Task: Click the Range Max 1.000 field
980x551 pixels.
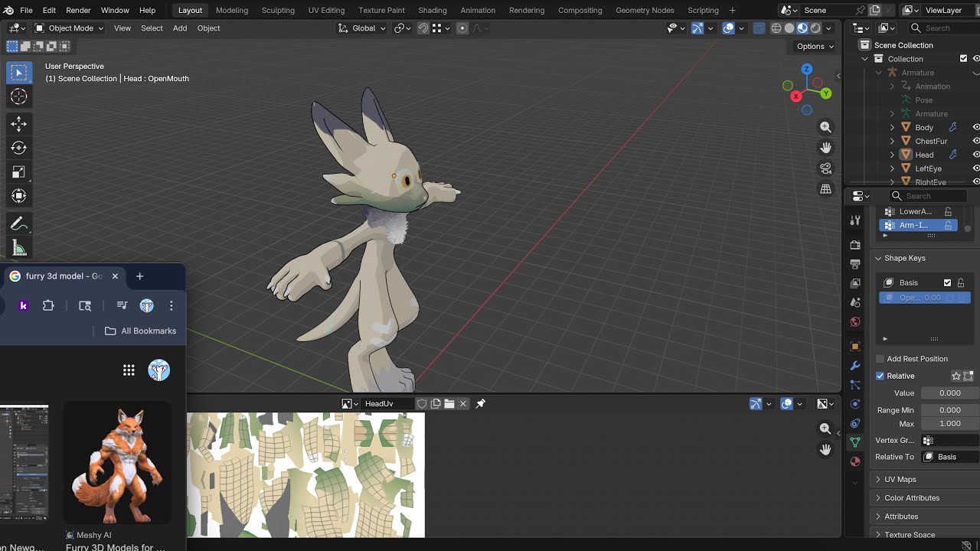Action: (950, 424)
